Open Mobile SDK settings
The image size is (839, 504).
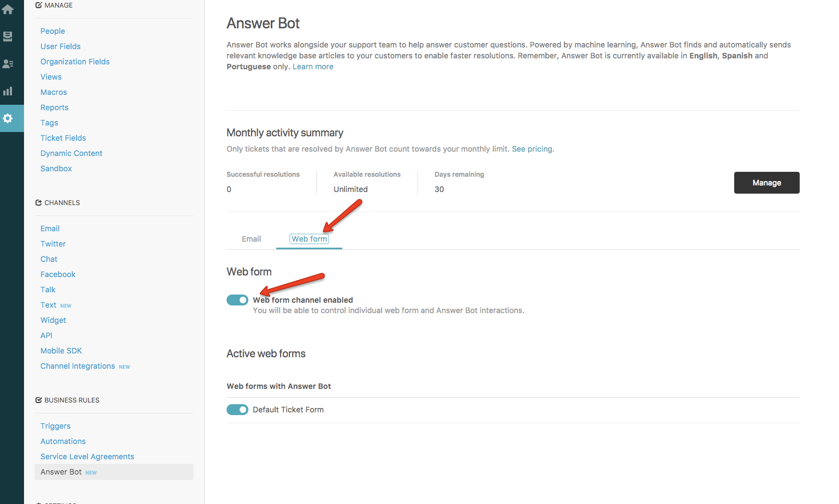tap(61, 351)
